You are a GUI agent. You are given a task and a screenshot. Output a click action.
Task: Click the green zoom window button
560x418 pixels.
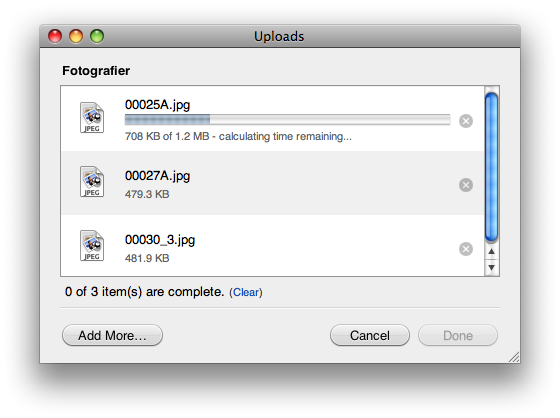(x=97, y=36)
